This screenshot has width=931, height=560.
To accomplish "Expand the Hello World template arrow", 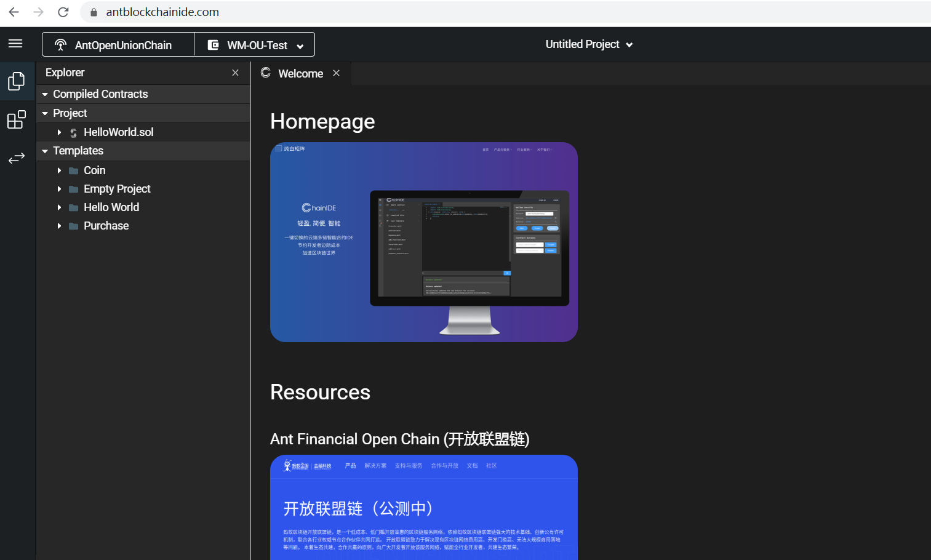I will (59, 207).
